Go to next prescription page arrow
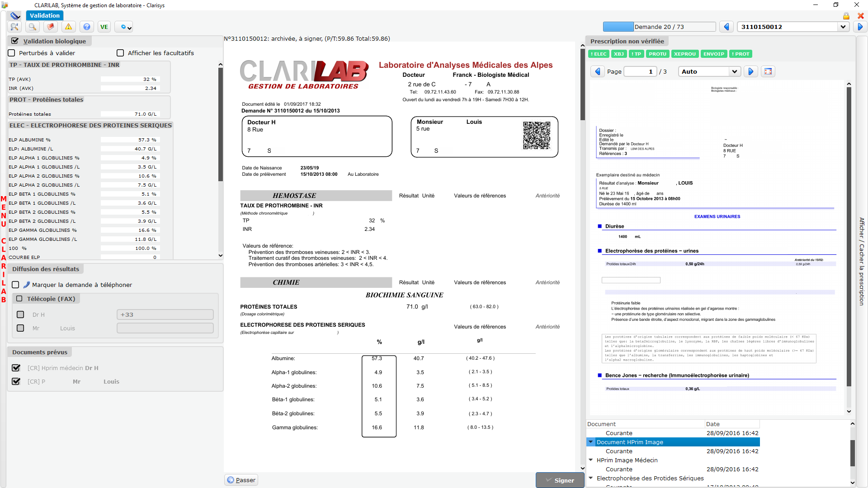This screenshot has width=868, height=488. pyautogui.click(x=751, y=71)
